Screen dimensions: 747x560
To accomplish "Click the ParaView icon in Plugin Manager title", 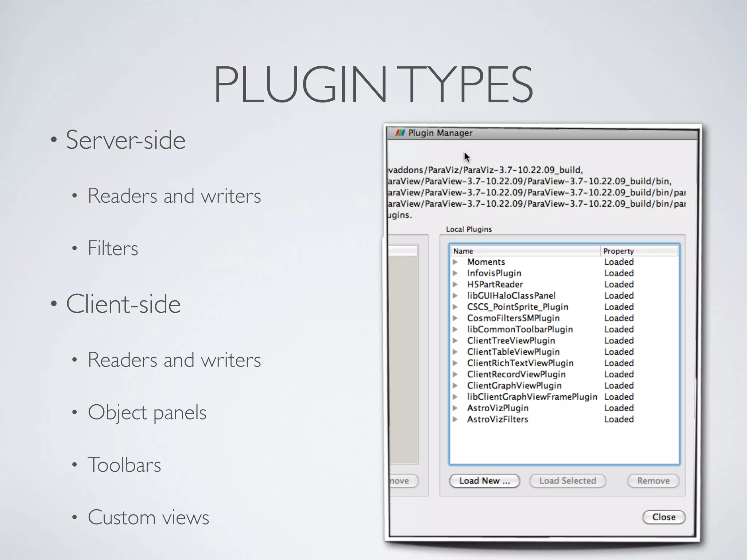I will (400, 133).
